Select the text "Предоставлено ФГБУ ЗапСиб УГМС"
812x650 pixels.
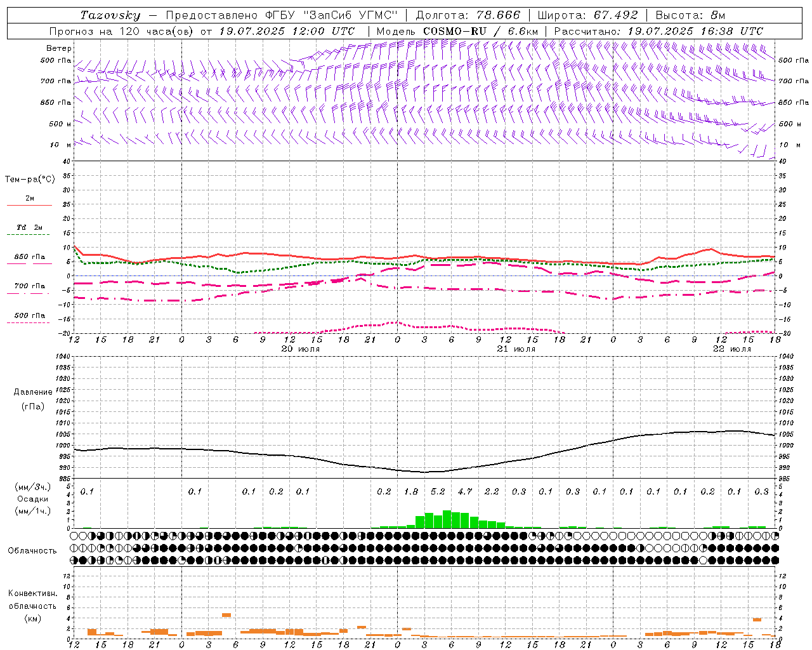tap(282, 15)
